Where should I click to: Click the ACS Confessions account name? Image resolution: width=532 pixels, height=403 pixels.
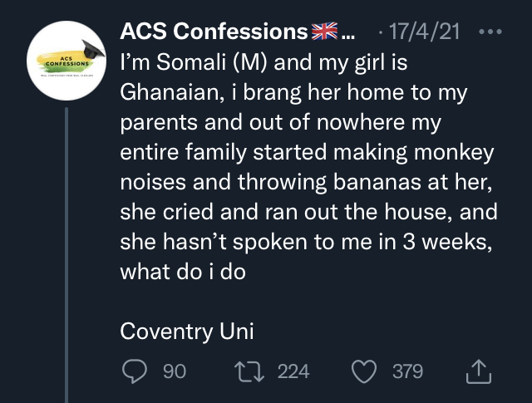coord(214,32)
